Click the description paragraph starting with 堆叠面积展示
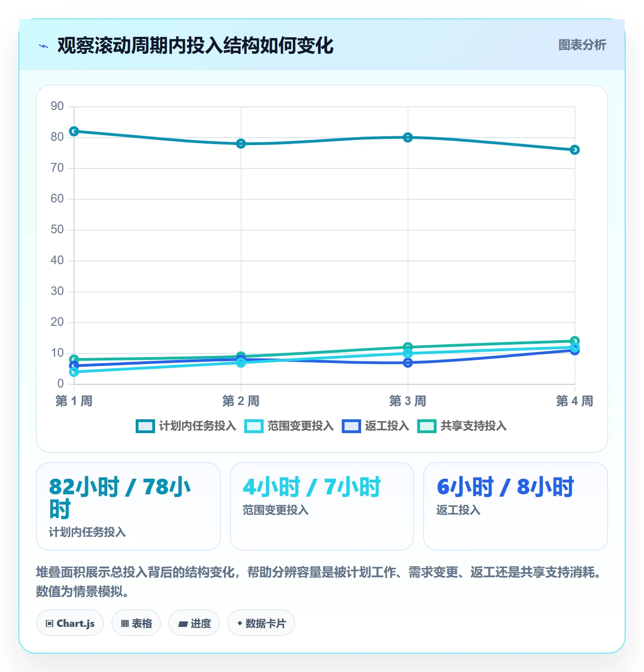644x672 pixels. 319,582
